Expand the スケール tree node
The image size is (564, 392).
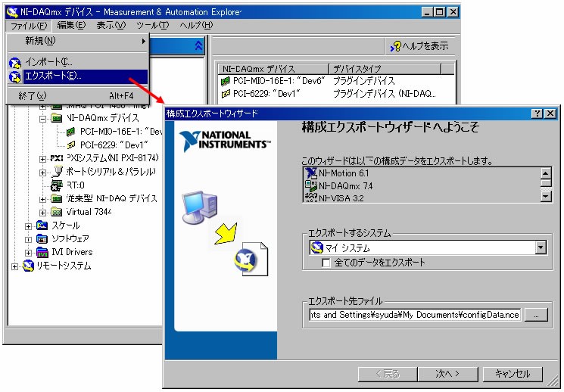coord(28,226)
